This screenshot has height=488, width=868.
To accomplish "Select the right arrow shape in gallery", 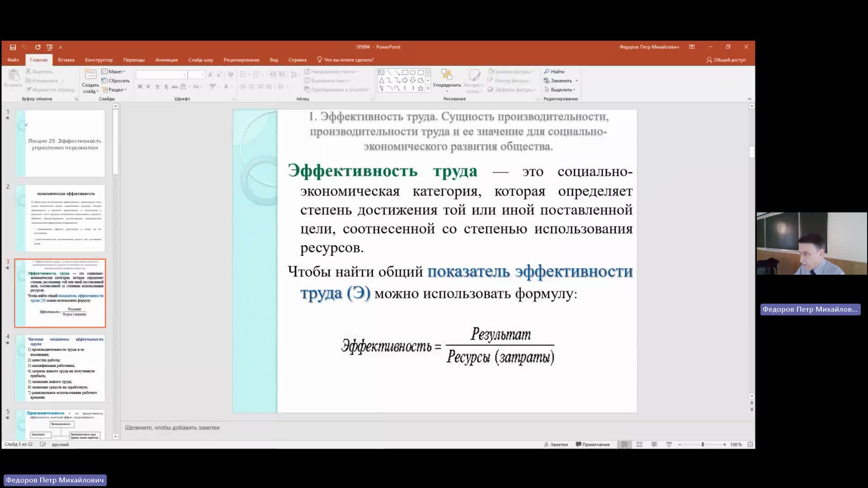I will [x=405, y=80].
